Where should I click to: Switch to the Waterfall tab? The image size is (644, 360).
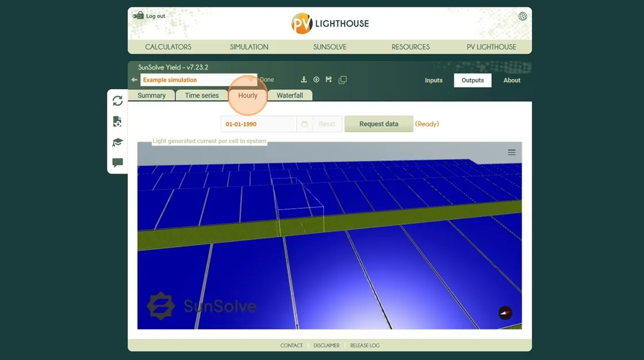(290, 95)
